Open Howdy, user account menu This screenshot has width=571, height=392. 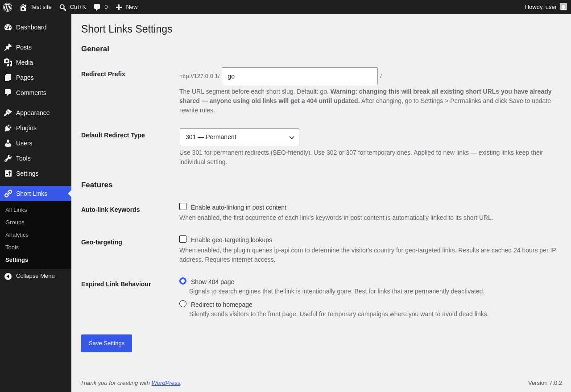546,7
